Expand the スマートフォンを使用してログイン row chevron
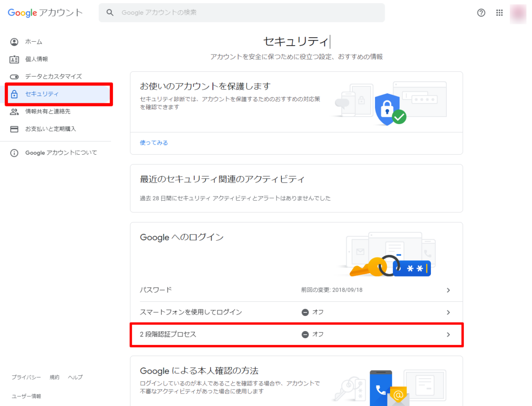The width and height of the screenshot is (532, 406). coord(448,312)
